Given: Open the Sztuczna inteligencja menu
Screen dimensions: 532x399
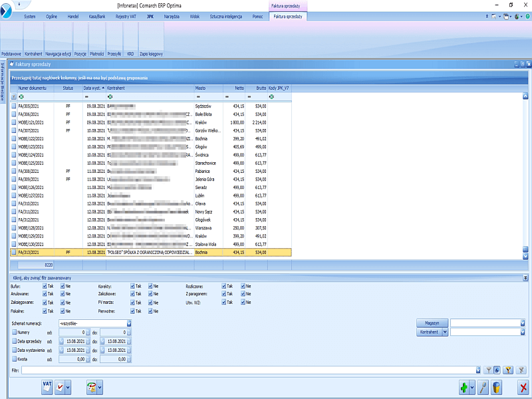Looking at the screenshot, I should [x=226, y=16].
